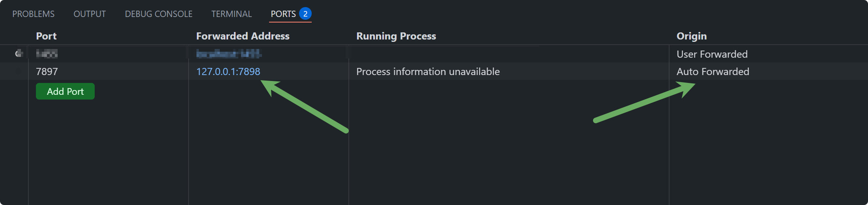Viewport: 868px width, 205px height.
Task: Click the Auto Forwarded origin cell
Action: coord(713,71)
